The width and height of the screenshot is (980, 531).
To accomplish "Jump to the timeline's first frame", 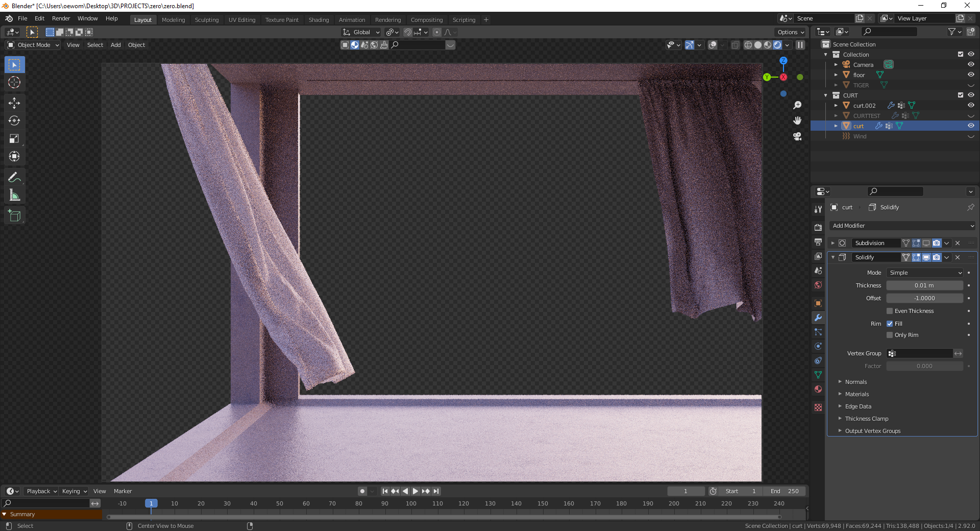I will [x=385, y=491].
